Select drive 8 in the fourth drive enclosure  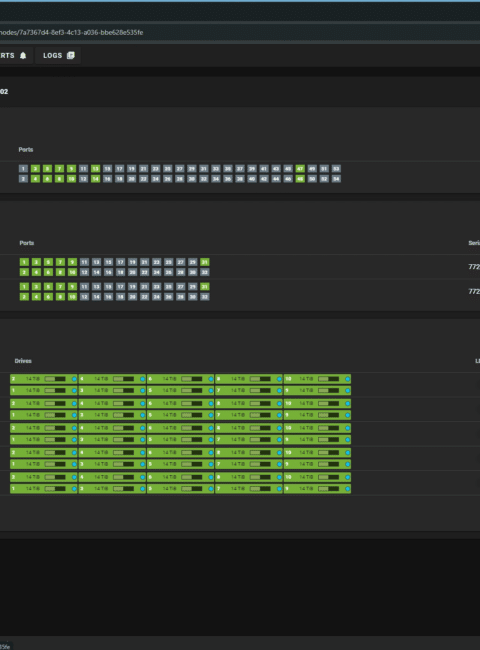click(249, 453)
